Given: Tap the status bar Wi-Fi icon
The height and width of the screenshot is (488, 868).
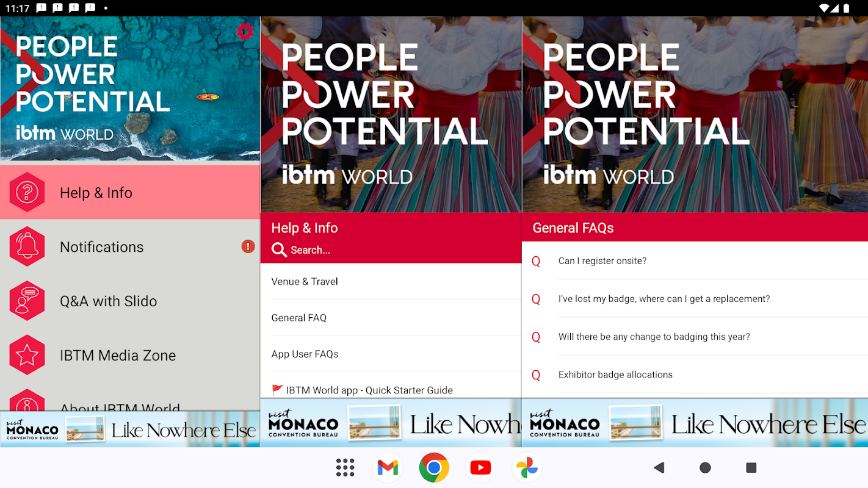Looking at the screenshot, I should coord(825,8).
